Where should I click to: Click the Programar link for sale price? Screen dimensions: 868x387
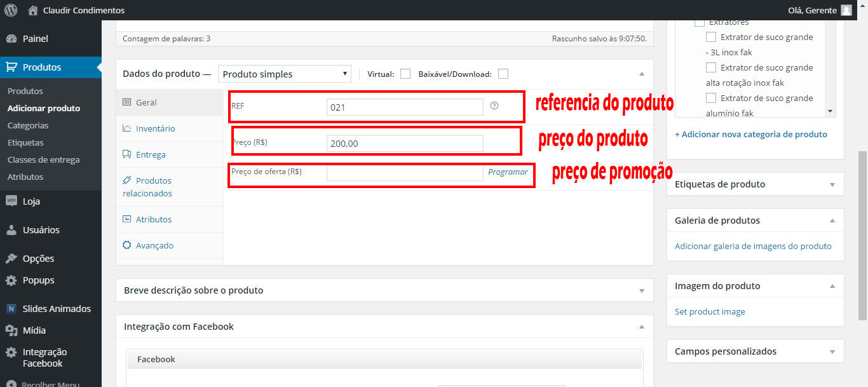click(x=508, y=172)
